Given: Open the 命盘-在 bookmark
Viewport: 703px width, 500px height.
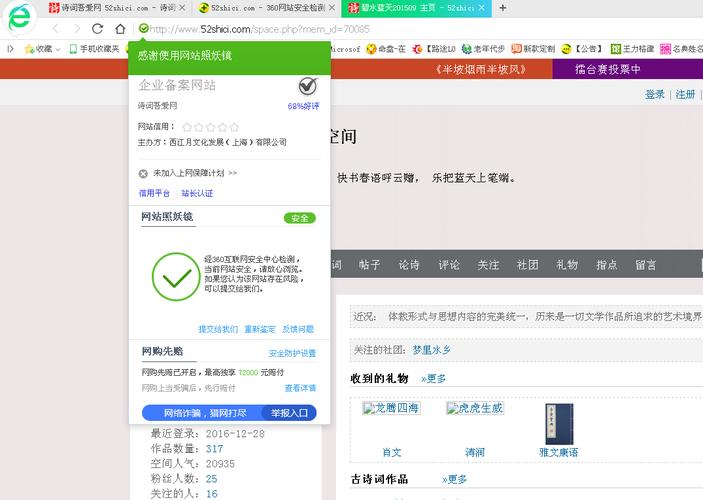Looking at the screenshot, I should [386, 49].
